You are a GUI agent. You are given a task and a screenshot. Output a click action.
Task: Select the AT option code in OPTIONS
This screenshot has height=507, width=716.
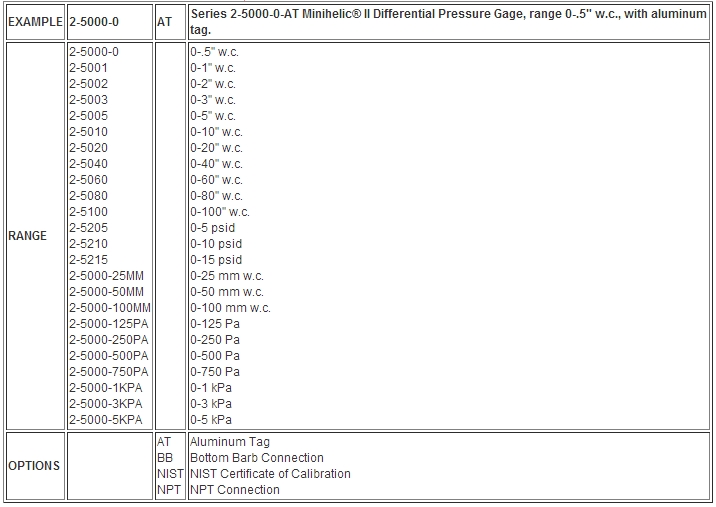[164, 442]
